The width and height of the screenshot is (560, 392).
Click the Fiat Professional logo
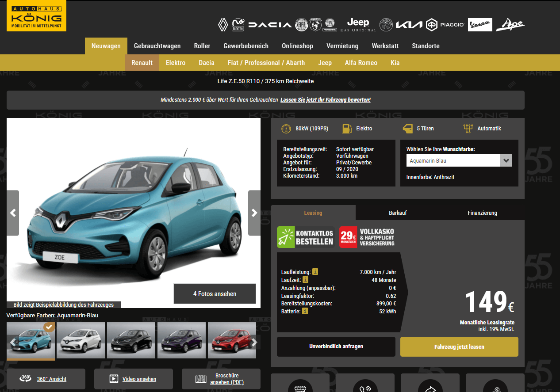(330, 25)
